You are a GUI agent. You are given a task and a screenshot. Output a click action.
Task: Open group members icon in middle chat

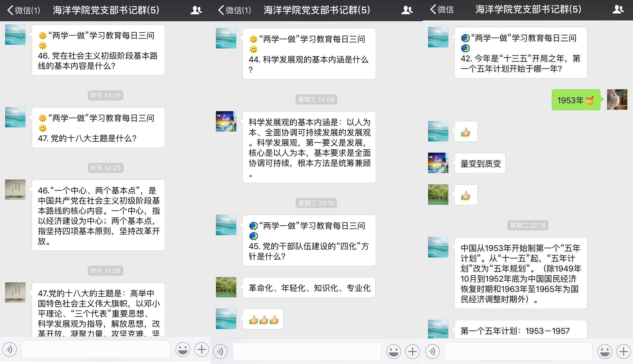point(407,10)
